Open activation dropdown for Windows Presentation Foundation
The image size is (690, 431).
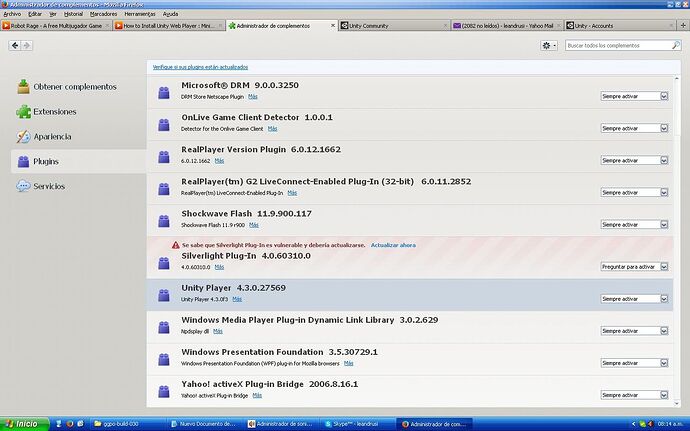tap(634, 363)
